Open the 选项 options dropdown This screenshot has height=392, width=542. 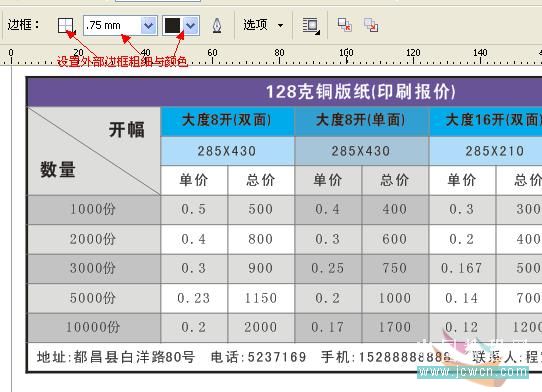click(x=263, y=25)
